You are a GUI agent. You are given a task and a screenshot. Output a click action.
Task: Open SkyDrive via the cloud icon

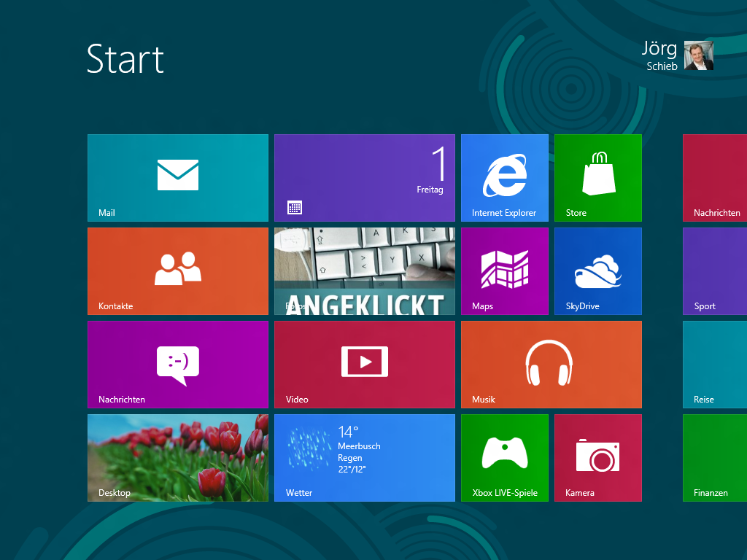pyautogui.click(x=598, y=271)
